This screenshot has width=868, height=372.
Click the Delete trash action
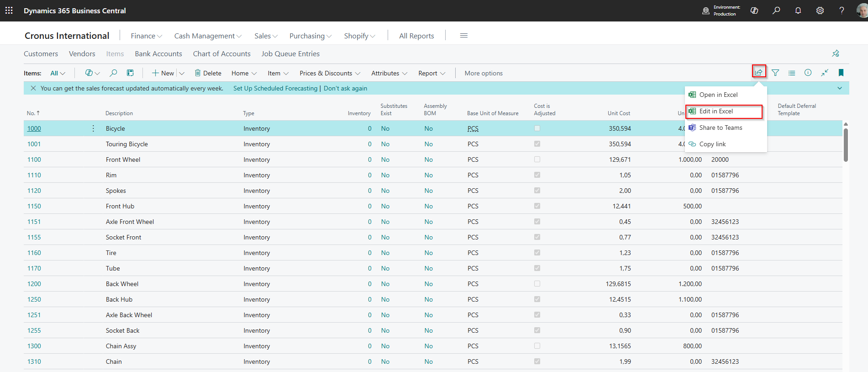pyautogui.click(x=208, y=73)
